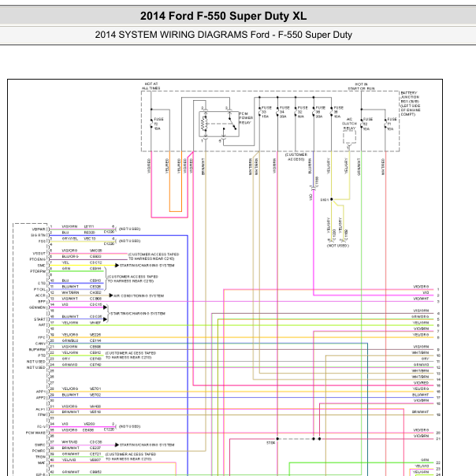
Task: Click the 'GRN' label at right pin 22
Action: [x=425, y=460]
